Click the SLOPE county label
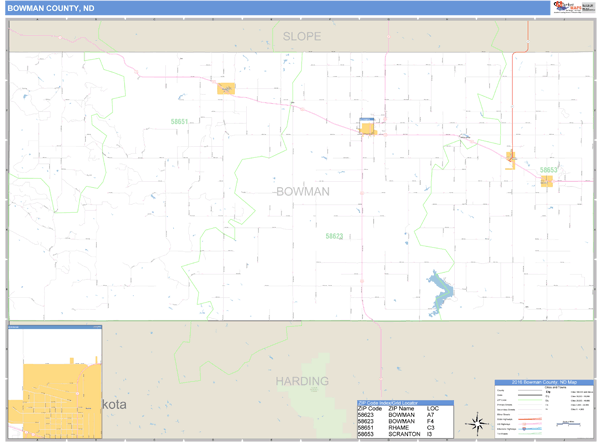 302,36
